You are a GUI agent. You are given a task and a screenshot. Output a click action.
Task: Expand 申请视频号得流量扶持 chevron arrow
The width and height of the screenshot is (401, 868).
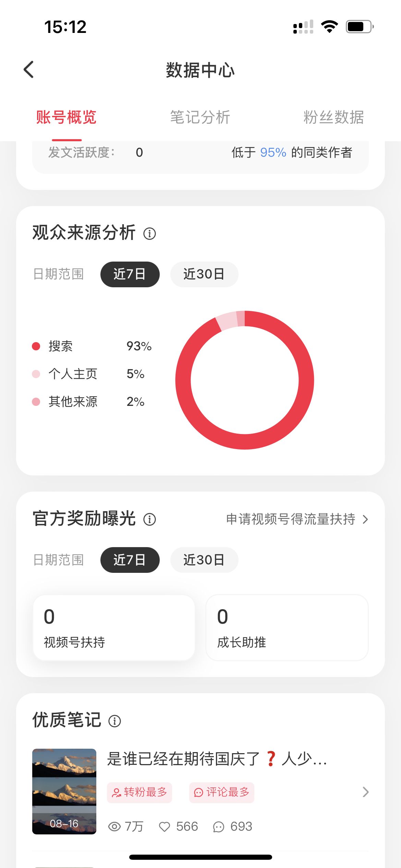tap(365, 519)
